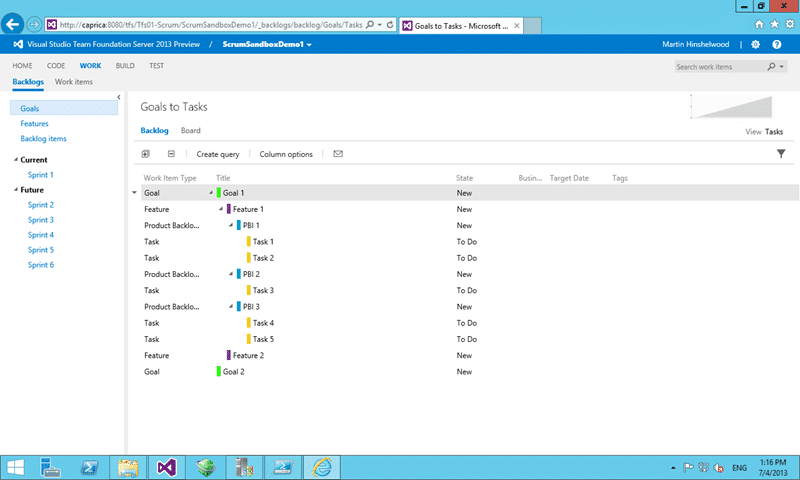This screenshot has height=480, width=800.
Task: Click the Visual Studio logo in header
Action: pos(18,44)
